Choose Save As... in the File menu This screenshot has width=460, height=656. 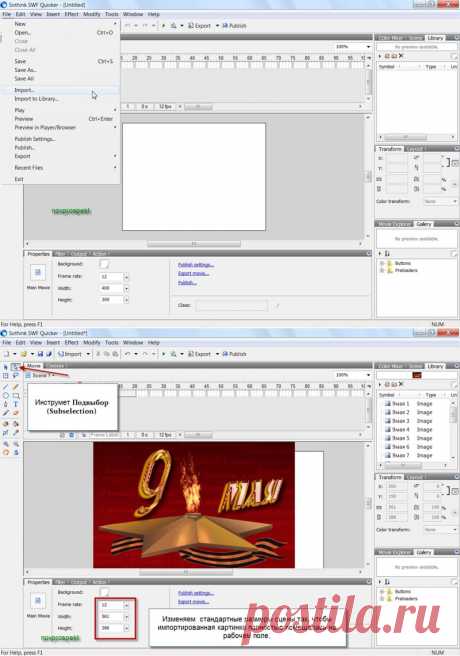tap(60, 70)
